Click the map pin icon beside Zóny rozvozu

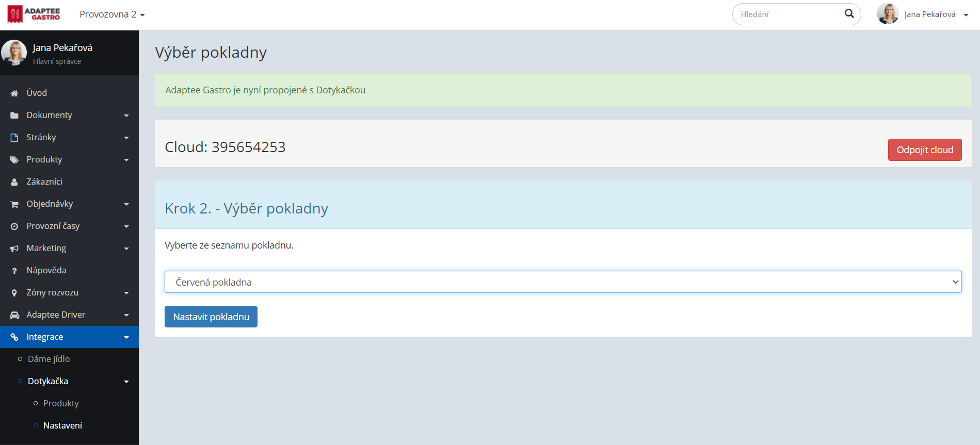(x=14, y=293)
